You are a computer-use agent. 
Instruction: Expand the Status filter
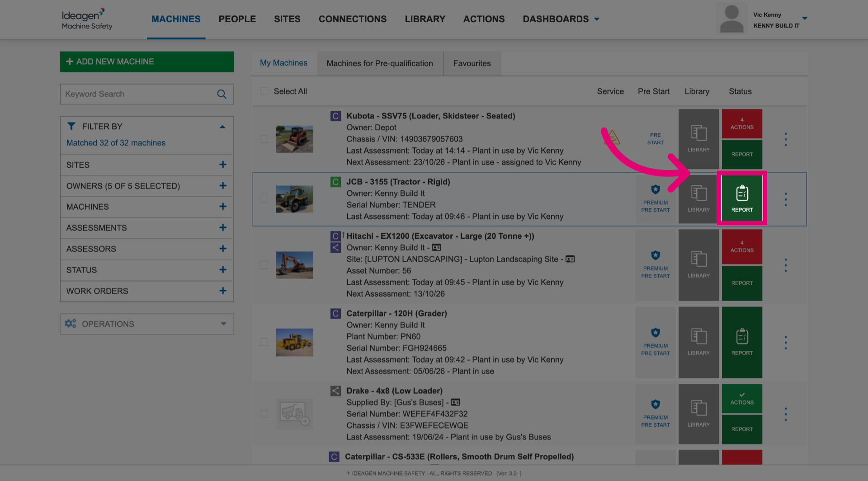(223, 270)
